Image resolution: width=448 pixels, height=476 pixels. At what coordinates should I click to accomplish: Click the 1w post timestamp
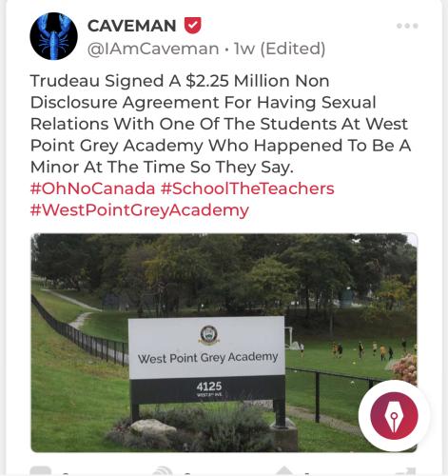[244, 49]
